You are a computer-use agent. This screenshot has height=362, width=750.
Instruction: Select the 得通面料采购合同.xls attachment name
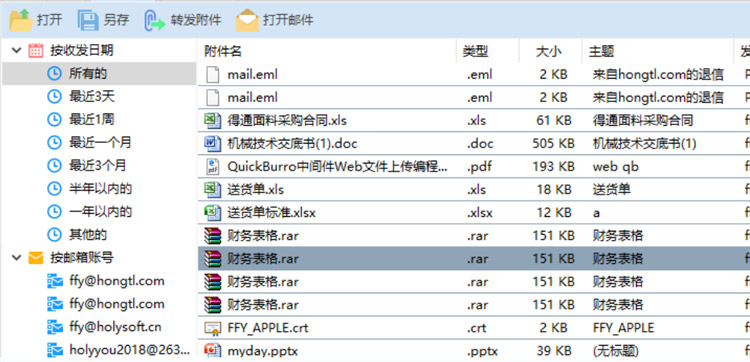(287, 121)
